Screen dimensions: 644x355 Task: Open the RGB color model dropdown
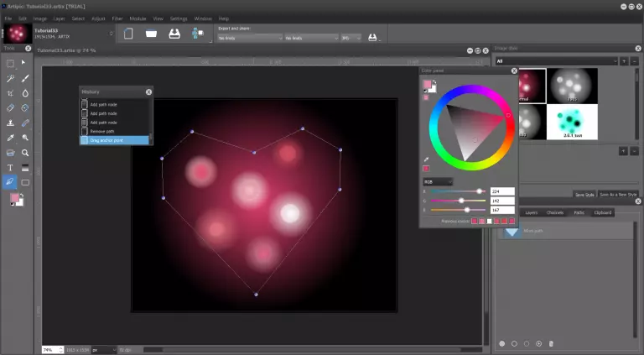(438, 180)
